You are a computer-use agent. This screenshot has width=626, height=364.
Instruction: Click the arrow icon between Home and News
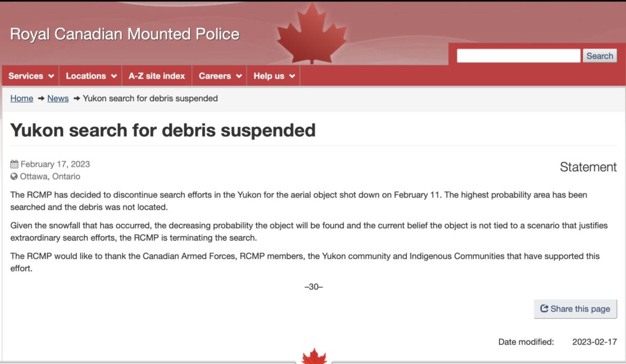40,99
